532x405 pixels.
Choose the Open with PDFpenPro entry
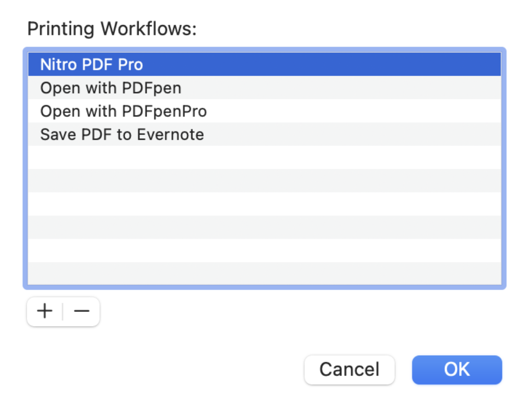(123, 111)
